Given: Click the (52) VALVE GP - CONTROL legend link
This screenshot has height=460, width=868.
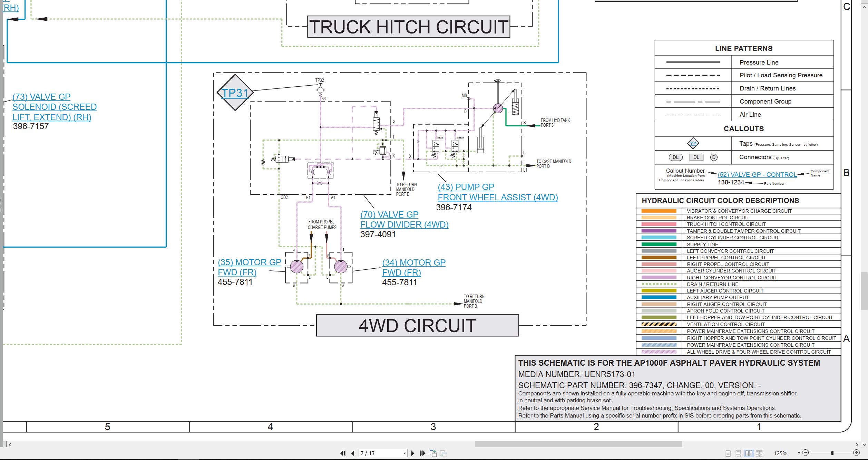Looking at the screenshot, I should coord(757,174).
